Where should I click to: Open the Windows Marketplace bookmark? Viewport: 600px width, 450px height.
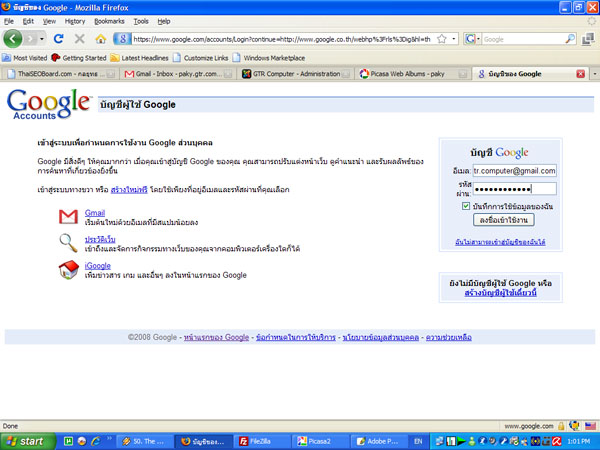pos(269,58)
